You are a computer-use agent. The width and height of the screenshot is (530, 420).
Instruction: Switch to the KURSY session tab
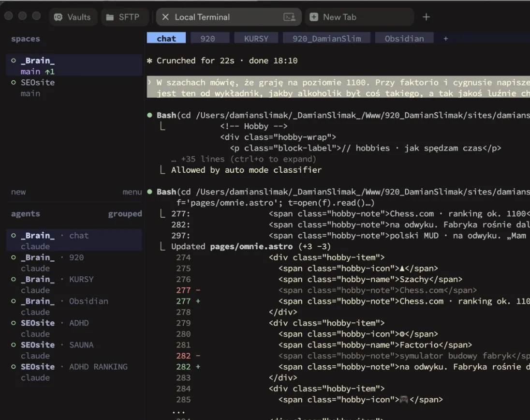click(x=256, y=38)
